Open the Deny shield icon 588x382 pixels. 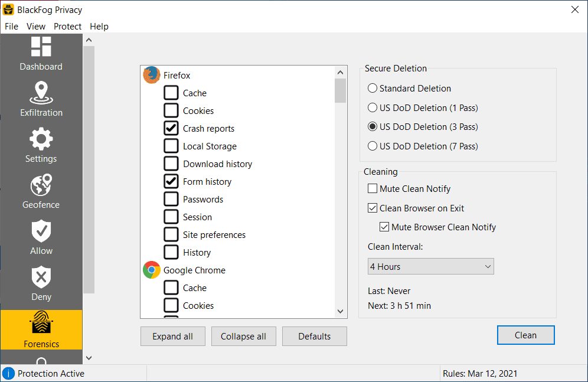tap(41, 277)
